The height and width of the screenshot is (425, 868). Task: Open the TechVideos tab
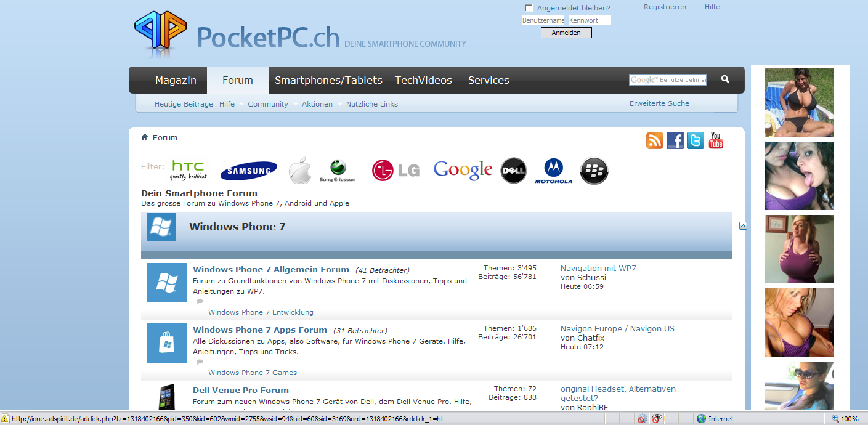pyautogui.click(x=423, y=80)
